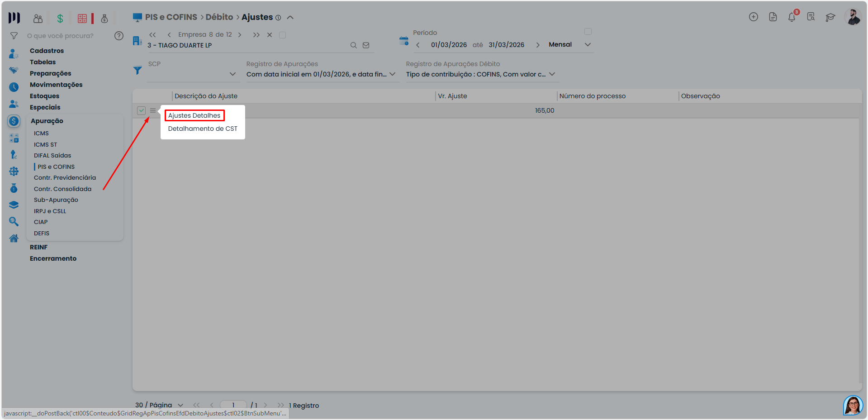Click the Descrição do Ajuste column header
This screenshot has height=420, width=868.
click(206, 96)
